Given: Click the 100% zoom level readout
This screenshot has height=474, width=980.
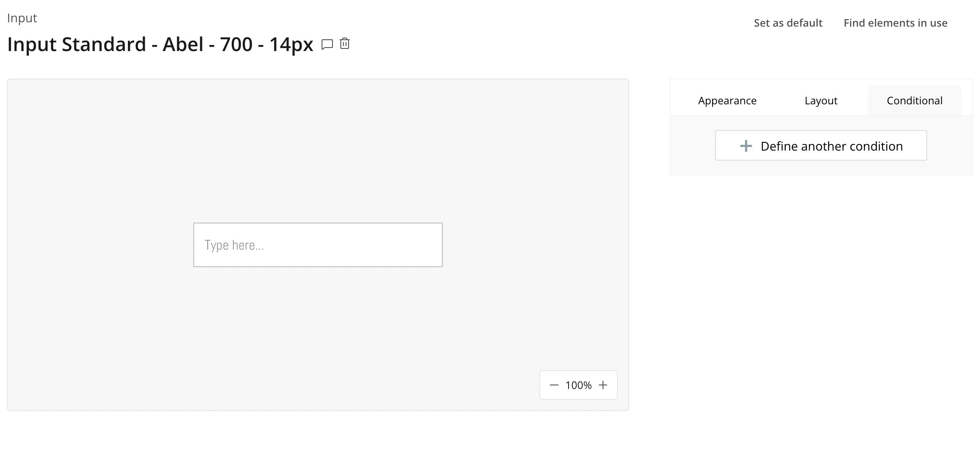Looking at the screenshot, I should tap(578, 385).
